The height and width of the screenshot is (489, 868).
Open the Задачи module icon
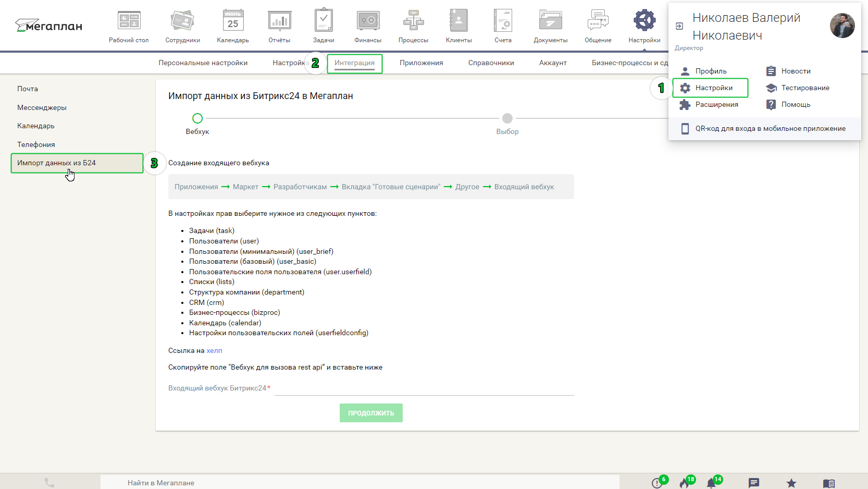[x=324, y=20]
